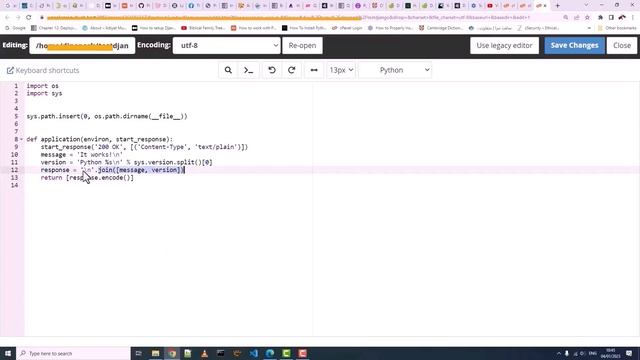
Task: Click the start_response '200 OK' code line
Action: (x=144, y=147)
